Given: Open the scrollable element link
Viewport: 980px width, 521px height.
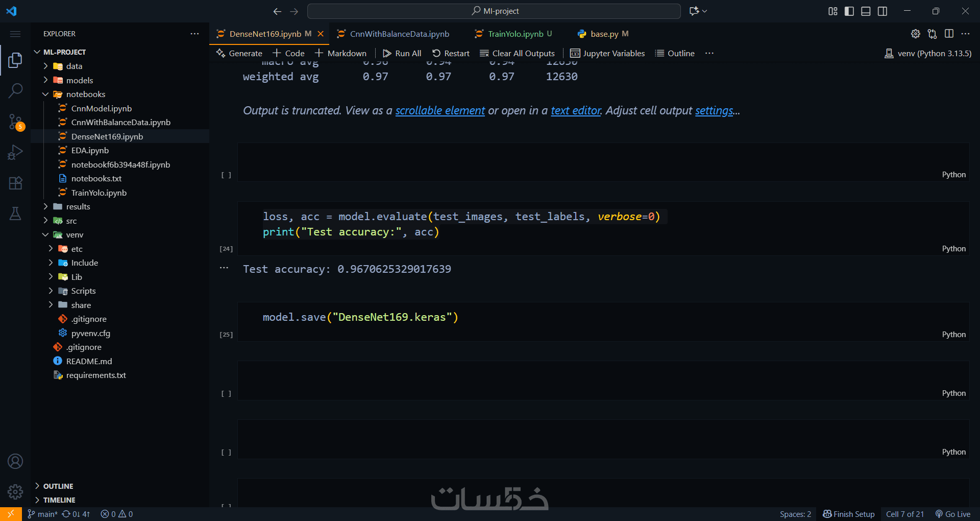Looking at the screenshot, I should [x=440, y=110].
